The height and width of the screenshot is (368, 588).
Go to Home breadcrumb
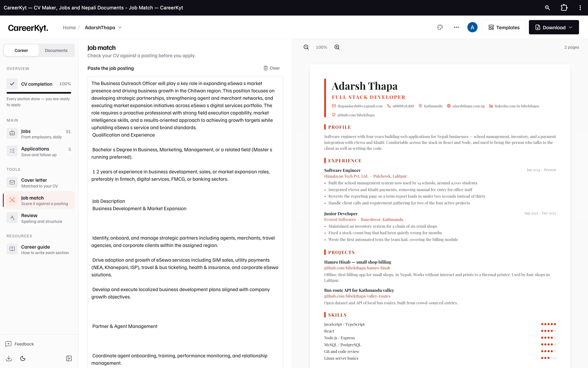69,28
